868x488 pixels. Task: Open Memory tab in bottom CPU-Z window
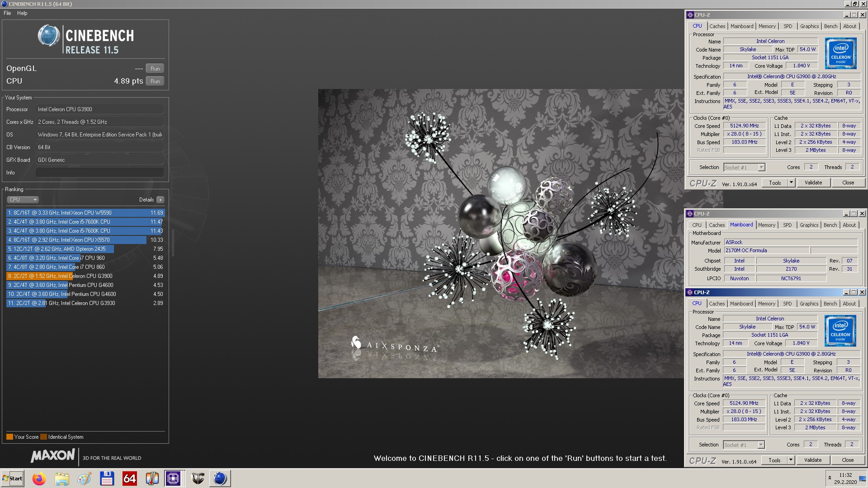pos(767,304)
